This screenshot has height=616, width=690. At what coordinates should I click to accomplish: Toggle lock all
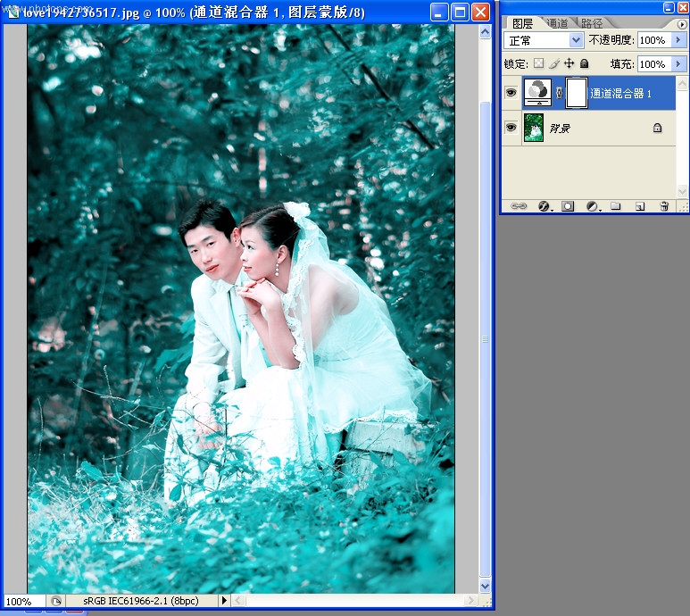coord(584,63)
